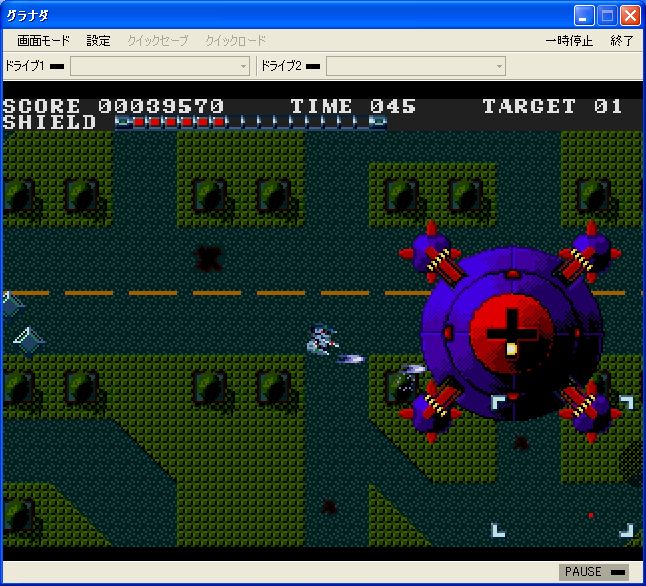Screen dimensions: 646x586
Task: Click the boss's upper-right spiked turret
Action: [591, 252]
